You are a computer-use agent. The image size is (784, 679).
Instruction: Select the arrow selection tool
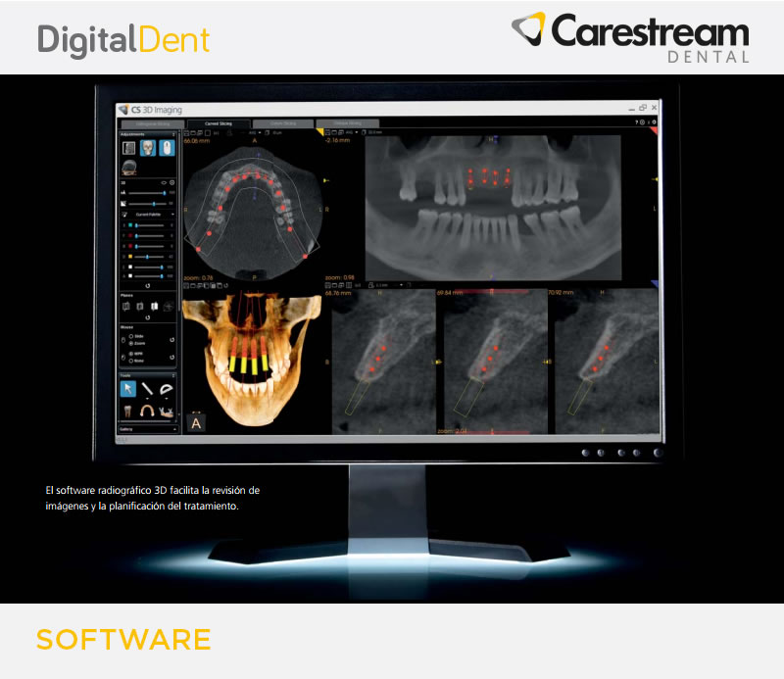(x=128, y=389)
